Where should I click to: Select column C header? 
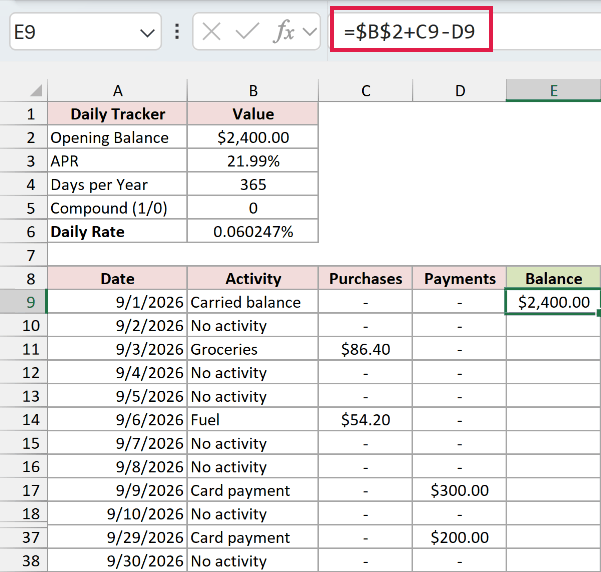click(366, 91)
